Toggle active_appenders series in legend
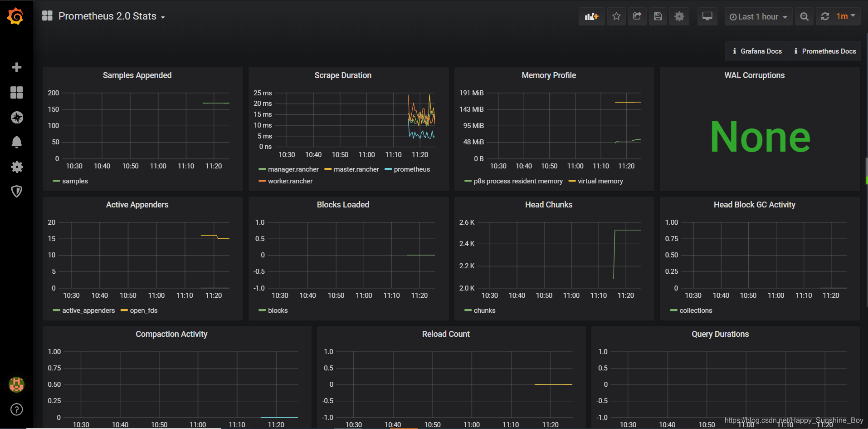 pos(88,311)
